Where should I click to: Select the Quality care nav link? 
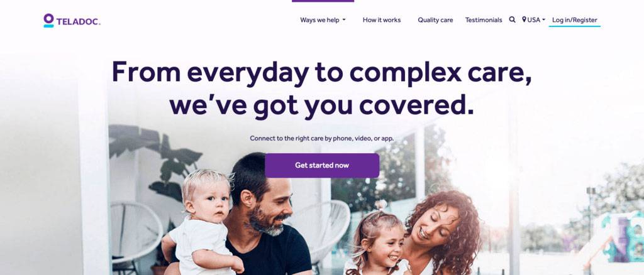pos(435,19)
